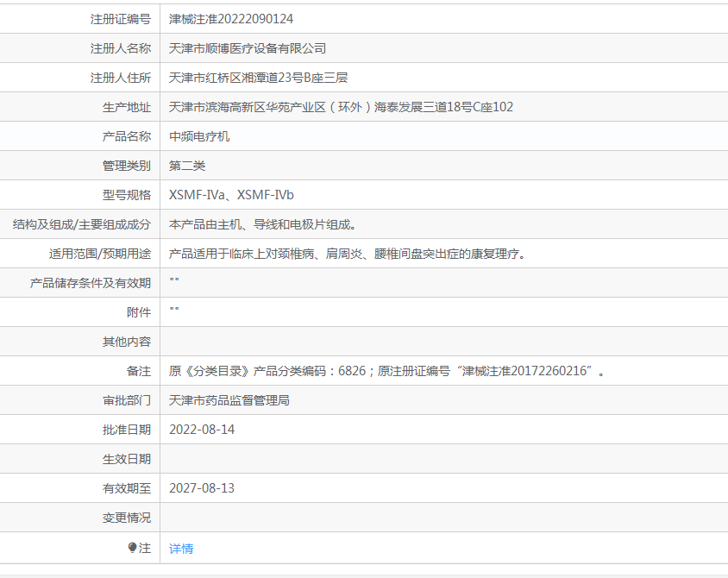The image size is (728, 578).
Task: Click the expiry date 2027-08-13
Action: tap(202, 488)
